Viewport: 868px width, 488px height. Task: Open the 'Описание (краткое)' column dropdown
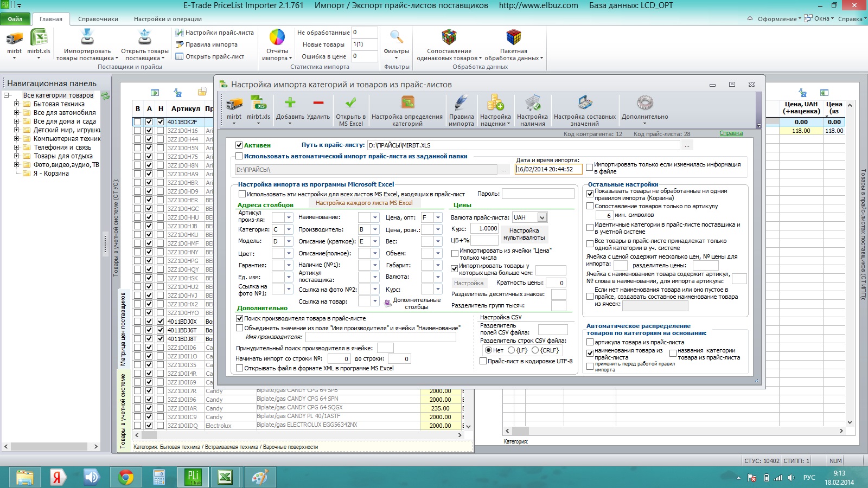[375, 241]
